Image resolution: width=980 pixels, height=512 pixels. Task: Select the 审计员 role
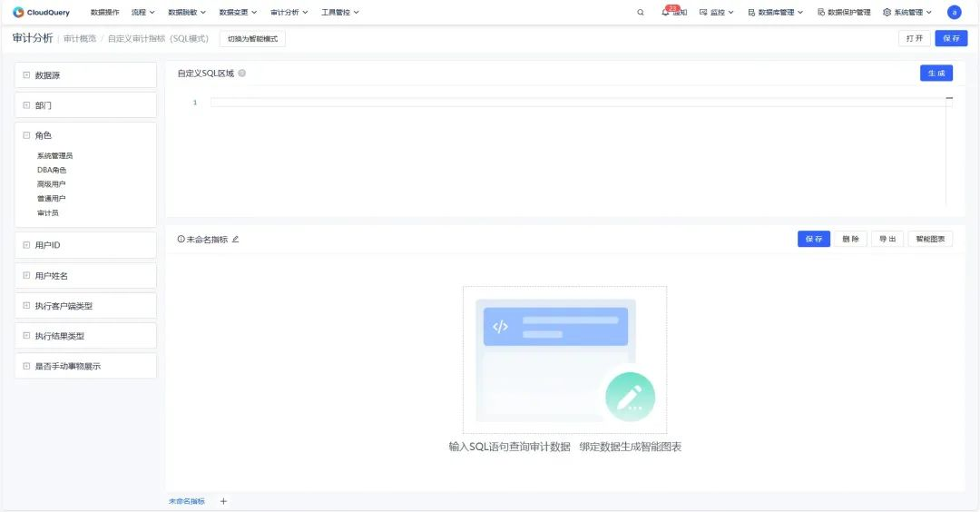coord(47,213)
